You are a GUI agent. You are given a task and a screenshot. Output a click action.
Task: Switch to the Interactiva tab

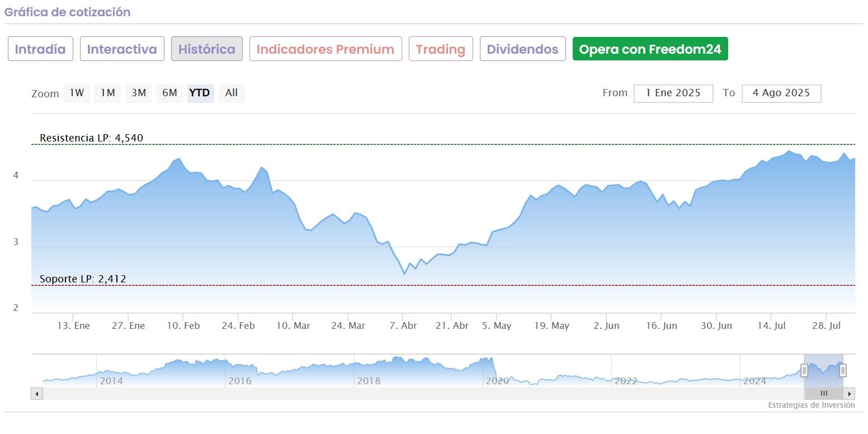point(122,49)
